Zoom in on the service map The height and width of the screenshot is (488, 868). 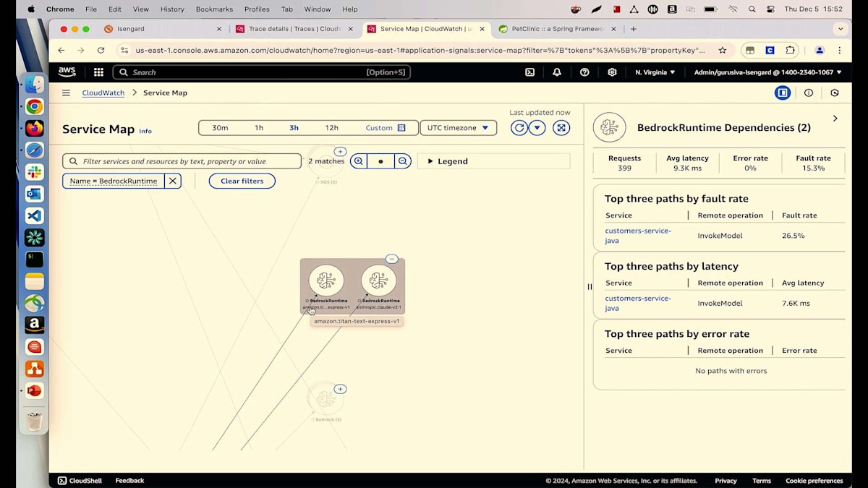click(x=358, y=161)
